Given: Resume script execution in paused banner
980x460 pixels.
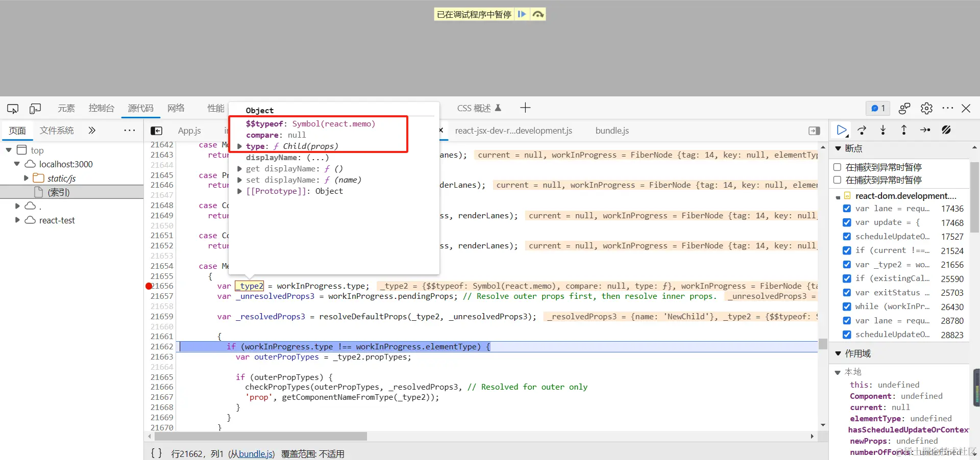Looking at the screenshot, I should [x=522, y=14].
